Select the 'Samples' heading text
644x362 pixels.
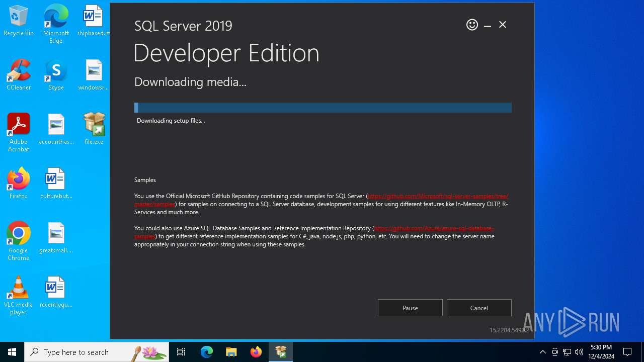(145, 180)
